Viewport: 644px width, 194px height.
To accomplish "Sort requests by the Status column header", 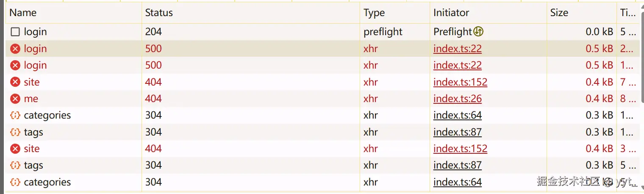I will point(159,13).
